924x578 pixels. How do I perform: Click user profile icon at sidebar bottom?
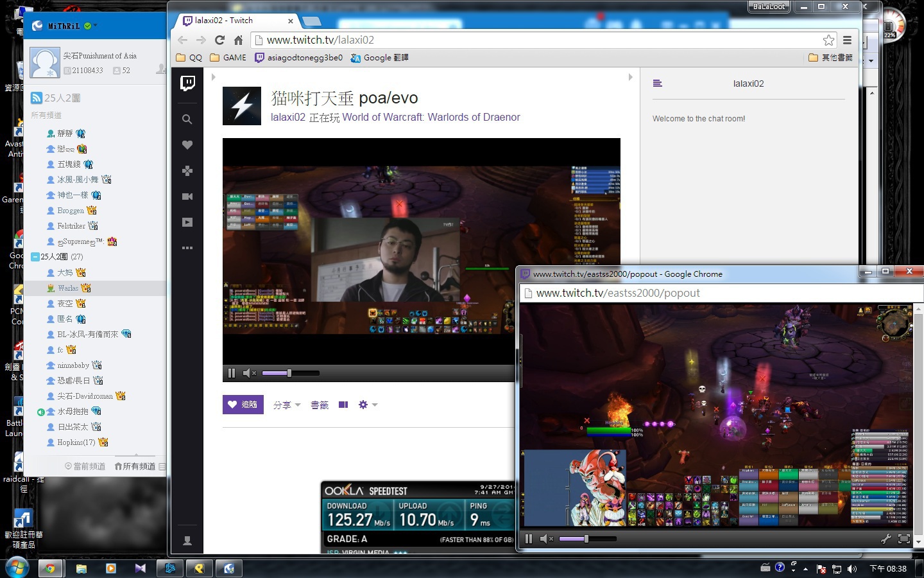pyautogui.click(x=187, y=541)
